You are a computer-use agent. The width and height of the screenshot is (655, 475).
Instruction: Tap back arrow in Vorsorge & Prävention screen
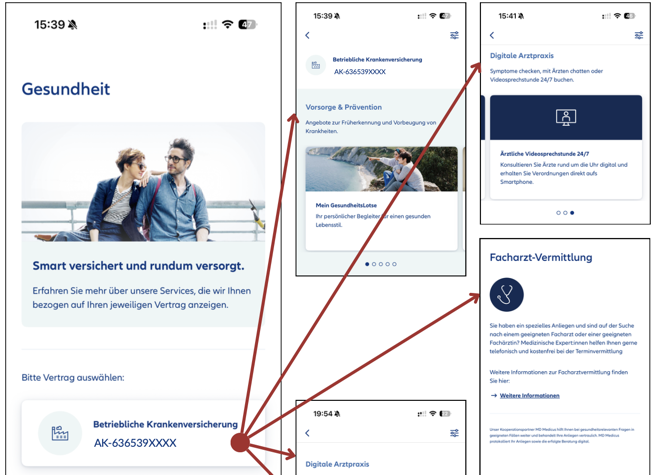(307, 35)
